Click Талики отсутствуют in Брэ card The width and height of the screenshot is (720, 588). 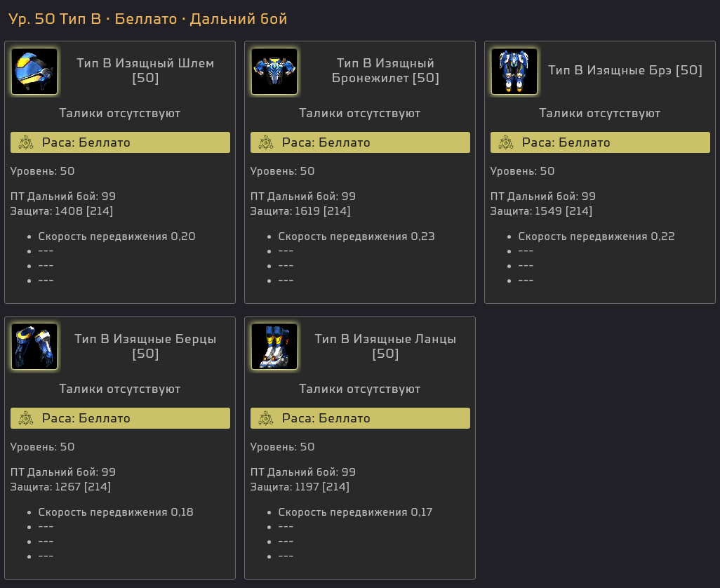pos(600,114)
